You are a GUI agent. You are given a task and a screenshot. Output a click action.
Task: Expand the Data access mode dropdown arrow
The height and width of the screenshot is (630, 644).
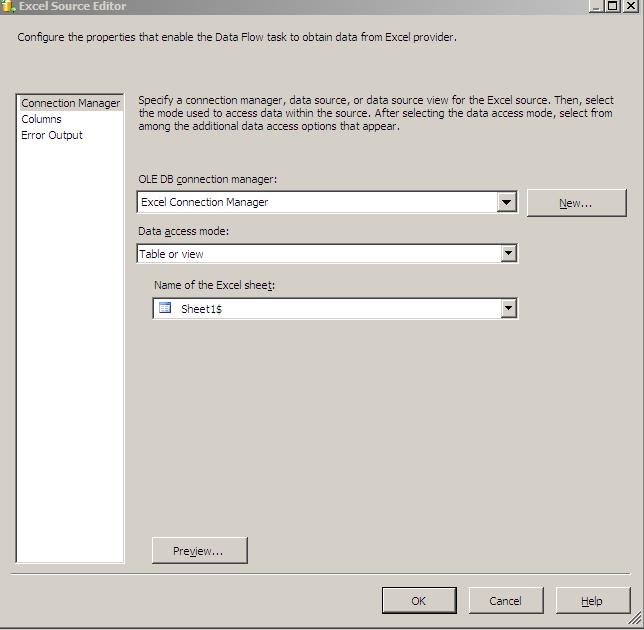[508, 253]
